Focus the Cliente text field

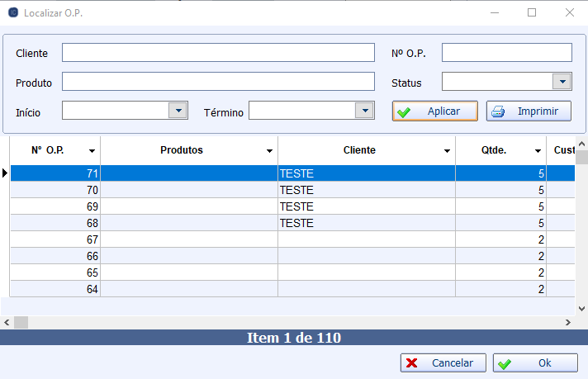click(218, 53)
